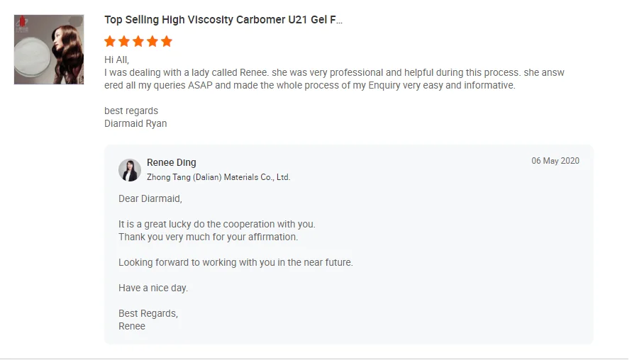Click the first orange rating star
This screenshot has height=360, width=644.
pos(110,41)
